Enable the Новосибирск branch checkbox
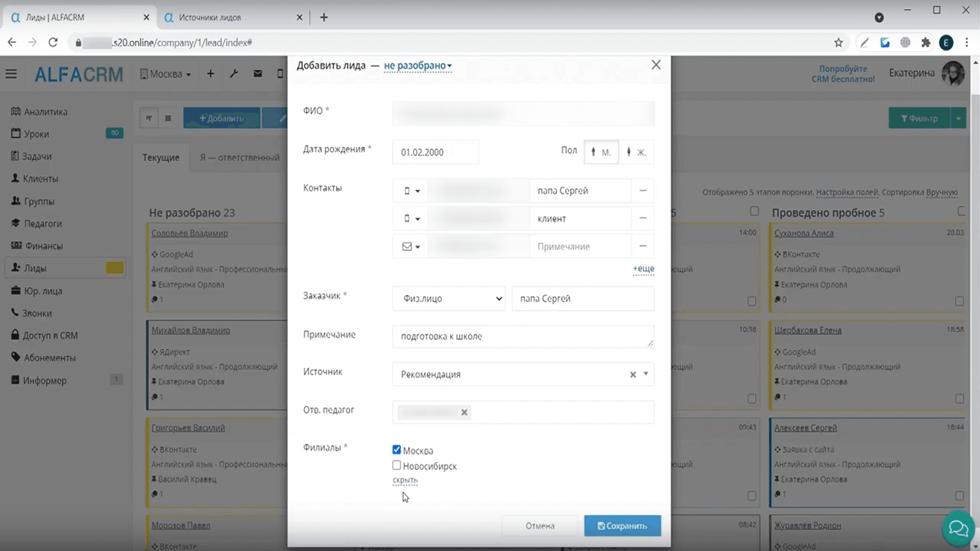 point(397,465)
